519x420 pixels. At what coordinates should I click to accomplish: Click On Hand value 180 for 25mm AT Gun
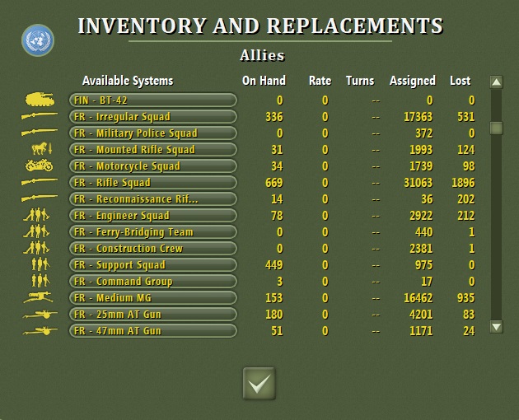coord(274,315)
